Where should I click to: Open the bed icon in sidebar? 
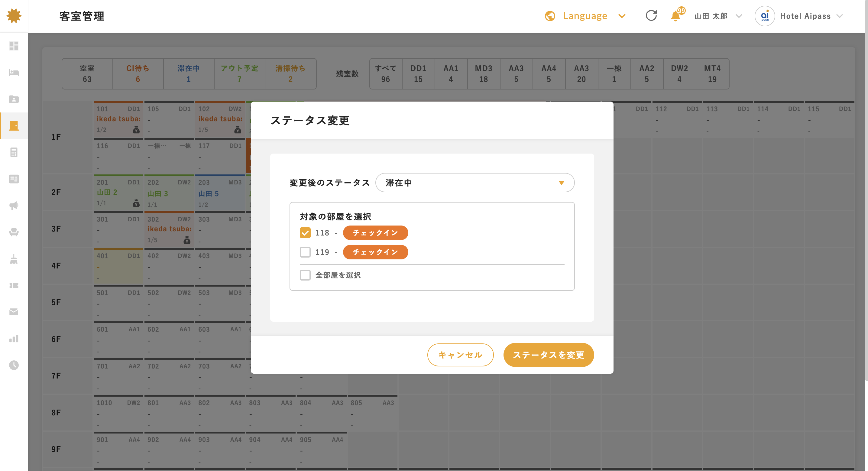[14, 73]
